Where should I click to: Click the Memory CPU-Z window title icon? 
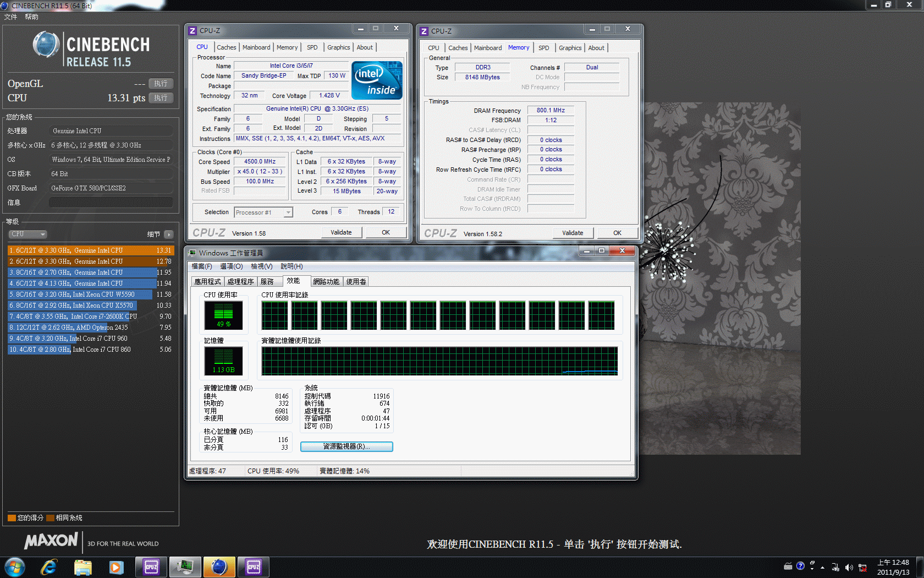424,31
